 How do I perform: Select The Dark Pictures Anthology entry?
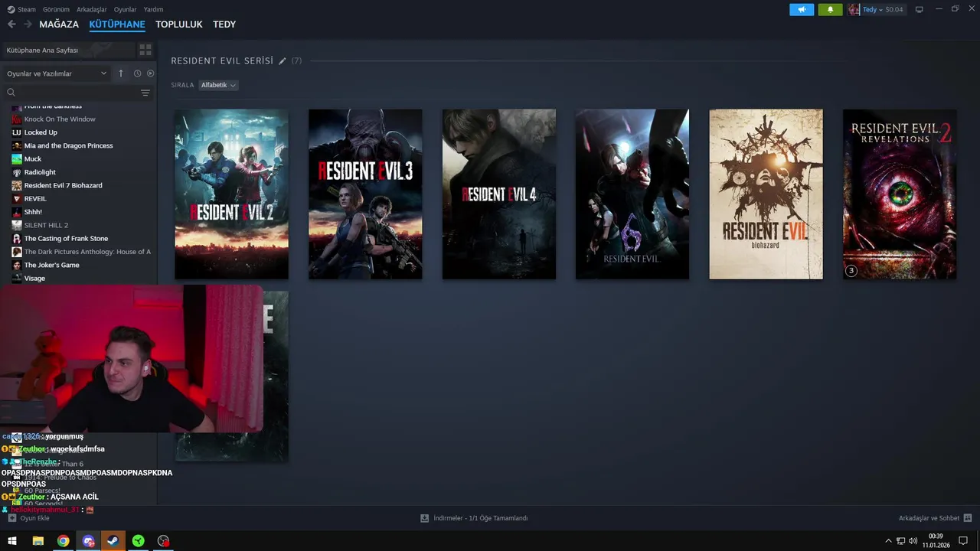pos(87,252)
